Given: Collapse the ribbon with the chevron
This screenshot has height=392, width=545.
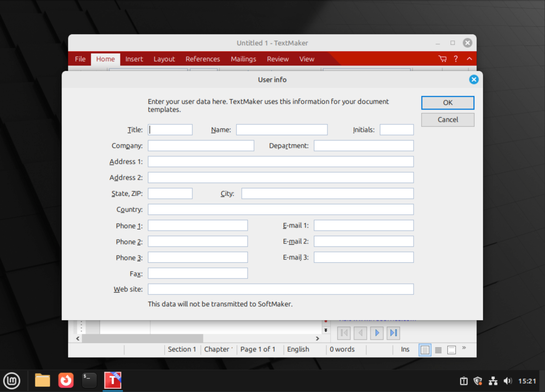Looking at the screenshot, I should click(469, 59).
